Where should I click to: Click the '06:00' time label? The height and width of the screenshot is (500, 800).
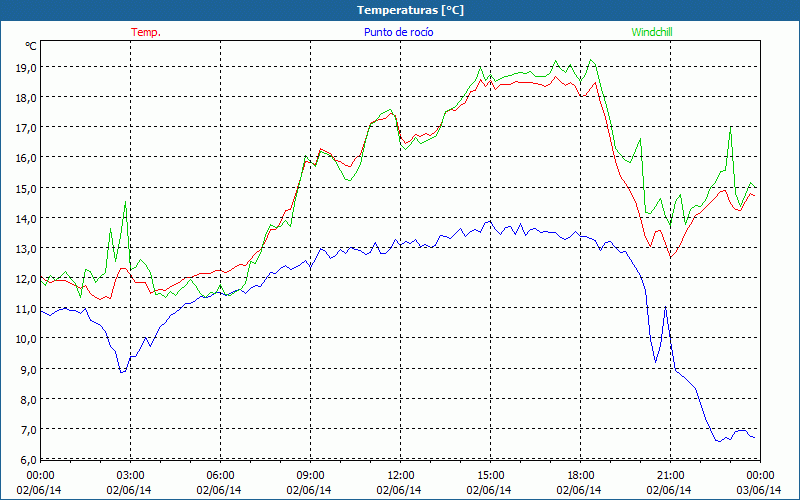219,476
